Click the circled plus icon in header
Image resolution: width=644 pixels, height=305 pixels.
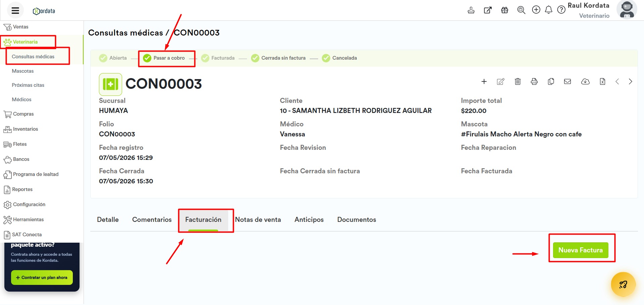pos(536,10)
